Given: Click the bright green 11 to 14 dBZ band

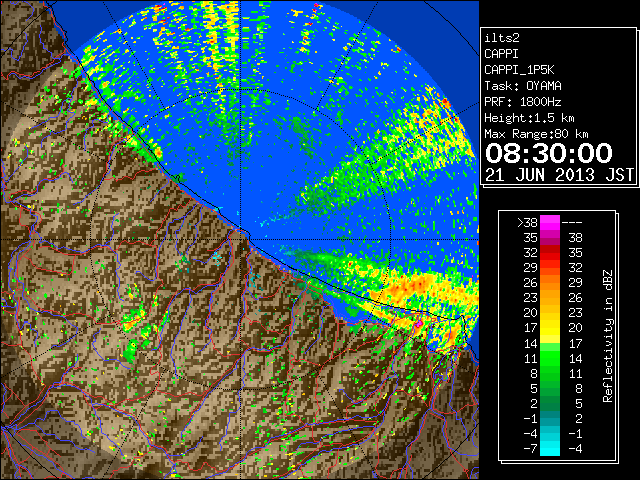Looking at the screenshot, I should (x=550, y=358).
